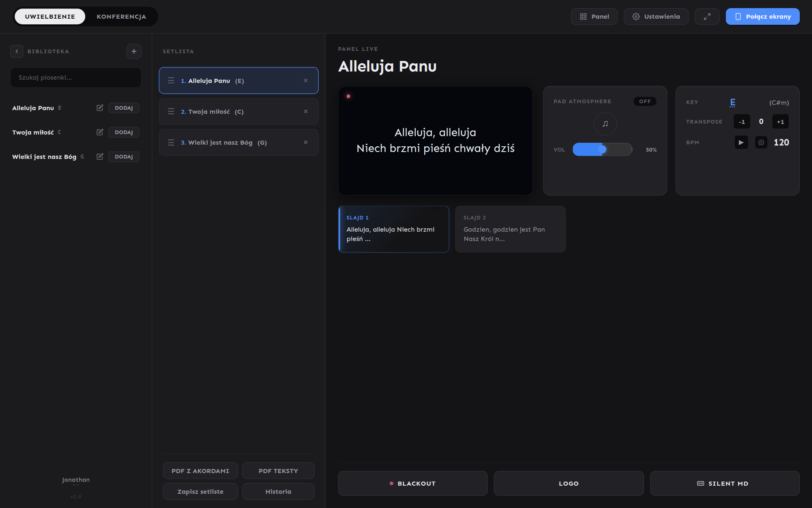Open Ustawienia settings
812x508 pixels.
pos(656,16)
